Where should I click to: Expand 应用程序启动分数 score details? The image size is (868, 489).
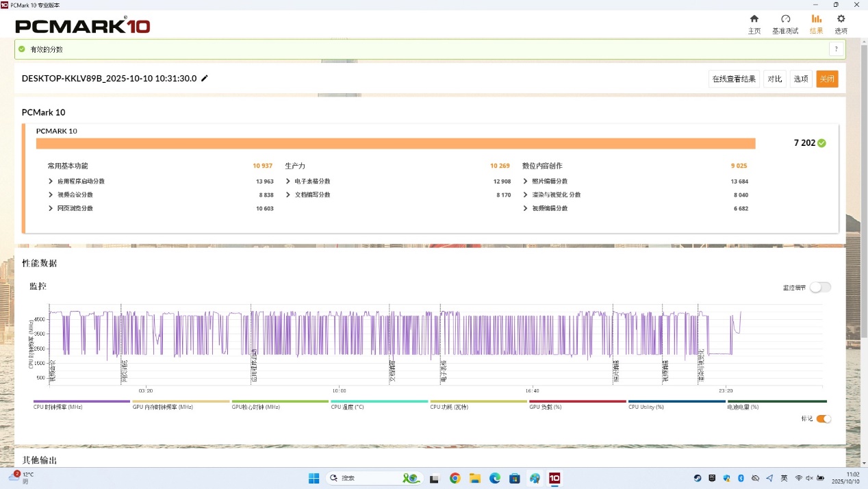coord(51,181)
